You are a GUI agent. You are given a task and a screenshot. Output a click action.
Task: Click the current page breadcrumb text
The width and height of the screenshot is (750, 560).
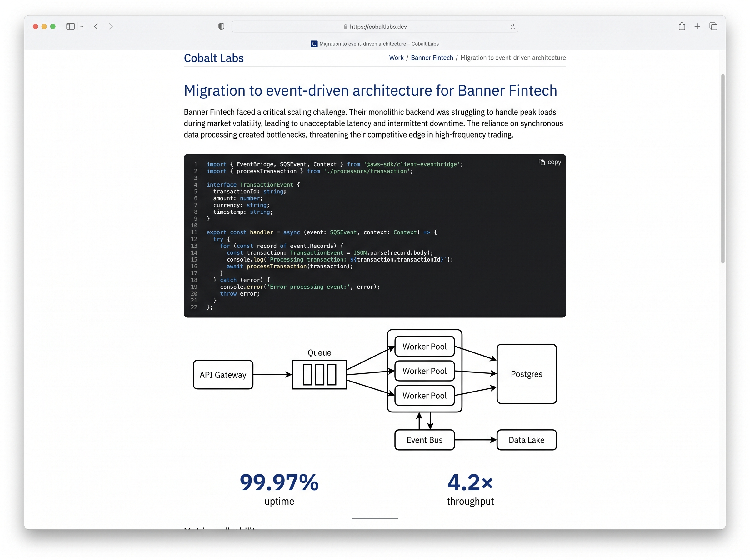(513, 57)
